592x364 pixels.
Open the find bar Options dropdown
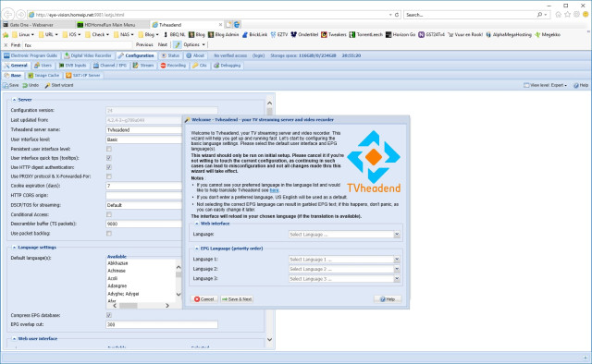point(194,44)
